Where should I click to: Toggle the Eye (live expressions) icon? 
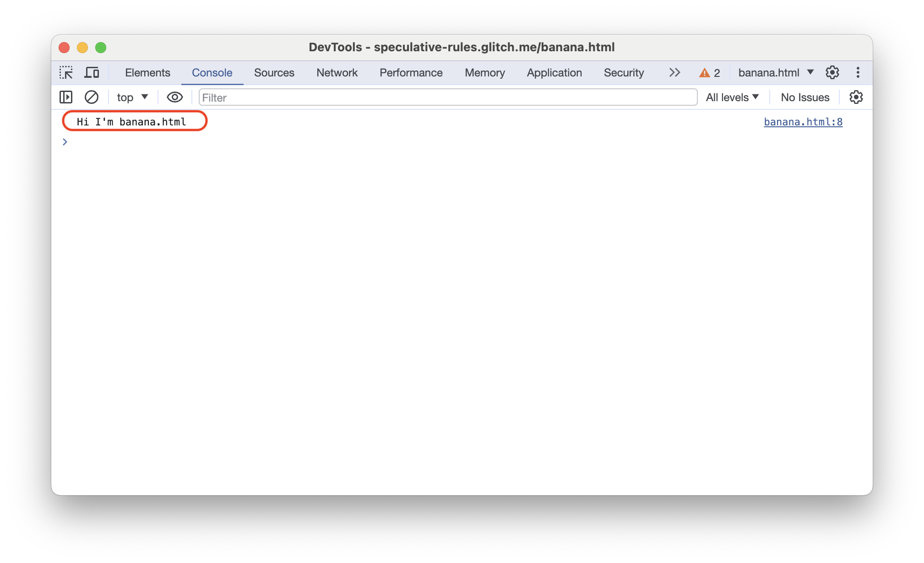coord(173,97)
